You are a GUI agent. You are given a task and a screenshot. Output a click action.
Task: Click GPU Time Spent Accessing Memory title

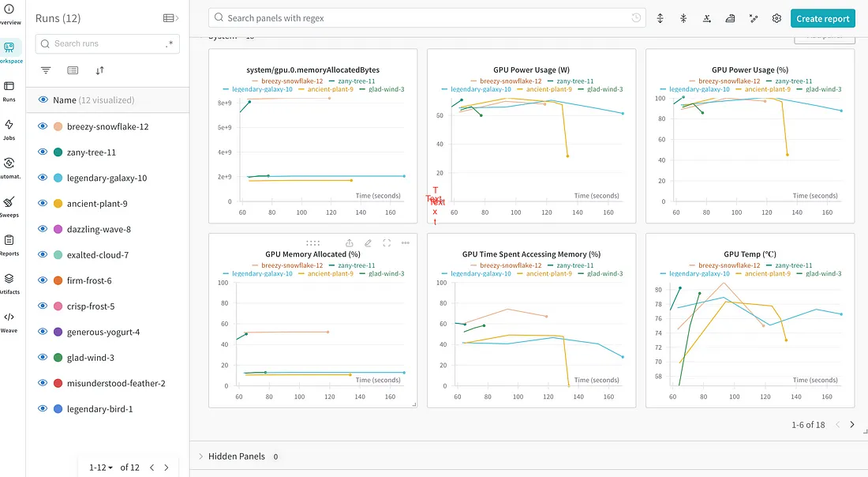tap(531, 254)
